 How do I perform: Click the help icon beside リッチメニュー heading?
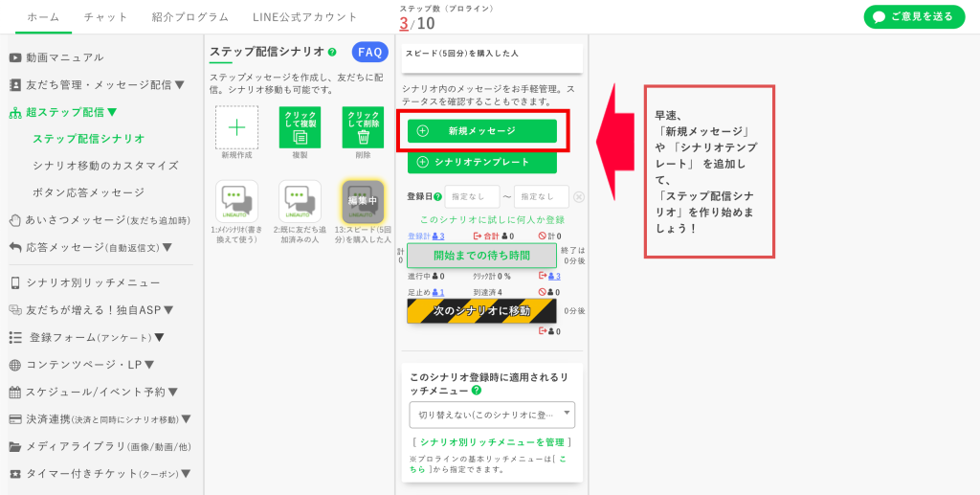click(x=477, y=391)
